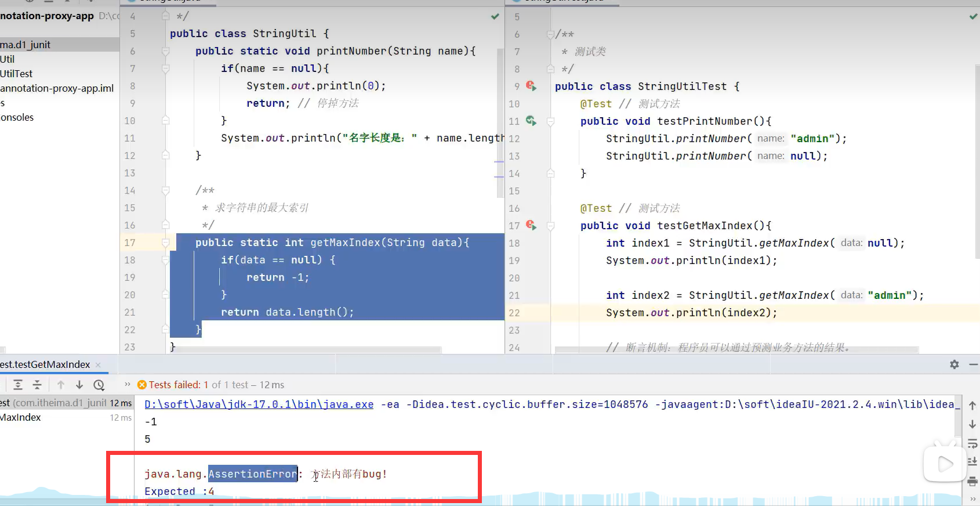The height and width of the screenshot is (506, 980).
Task: Click 'Expected :4' in console output
Action: 179,491
